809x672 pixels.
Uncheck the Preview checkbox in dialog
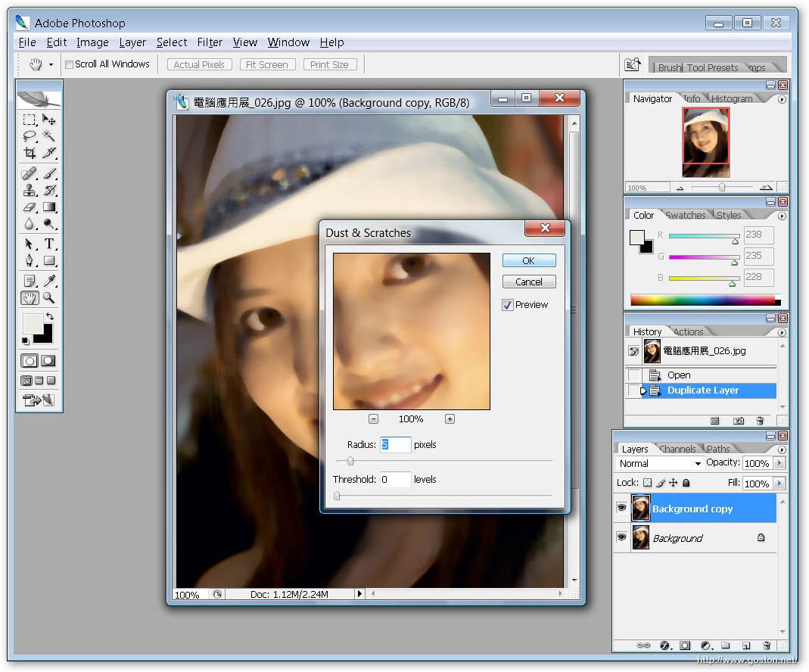pos(508,305)
